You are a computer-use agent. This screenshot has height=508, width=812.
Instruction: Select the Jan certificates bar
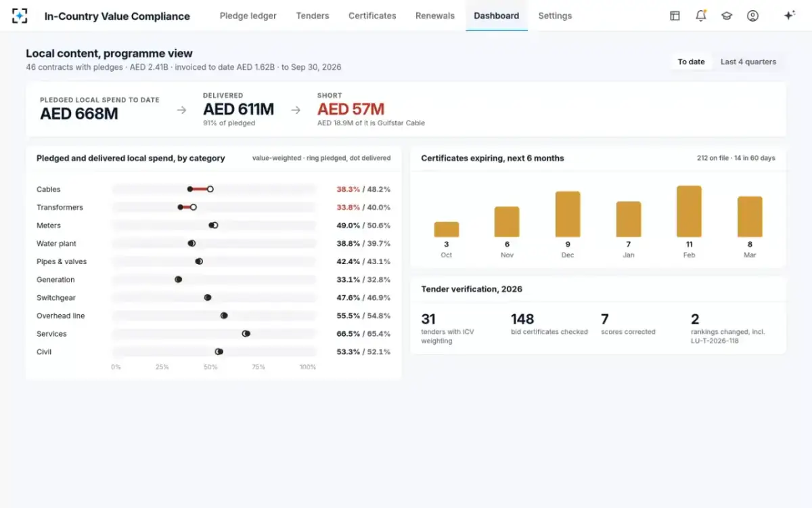[x=629, y=219]
